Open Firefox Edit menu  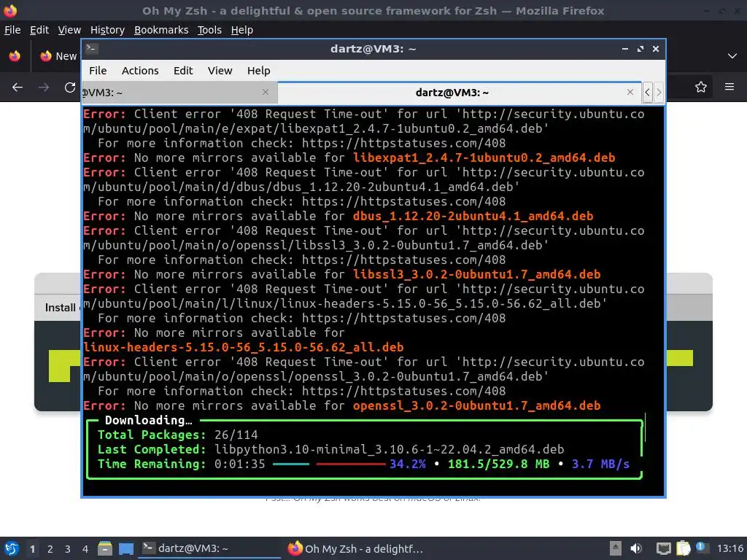[39, 29]
